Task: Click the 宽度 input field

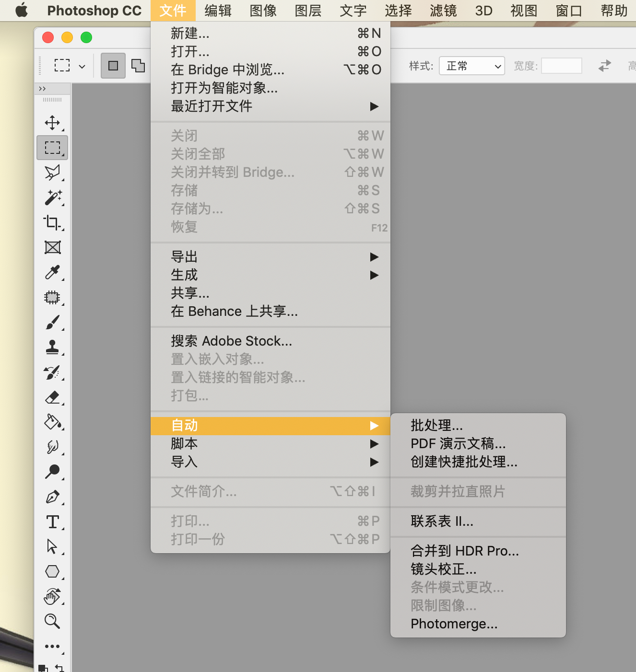Action: coord(562,66)
